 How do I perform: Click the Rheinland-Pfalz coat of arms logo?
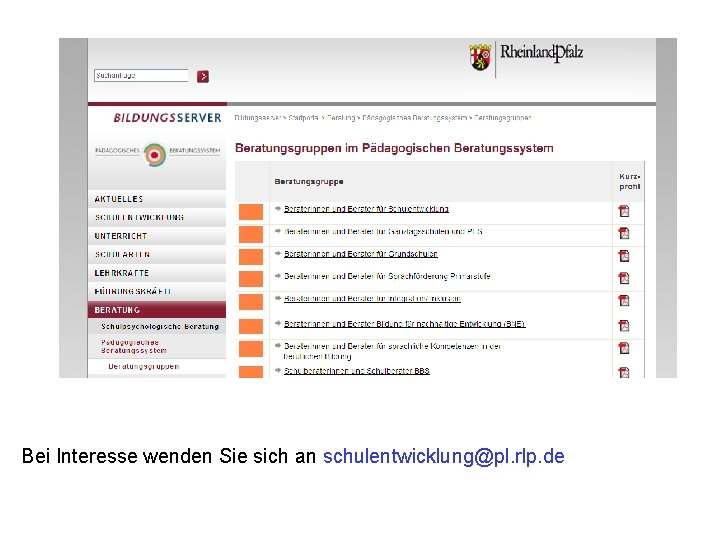(x=480, y=57)
